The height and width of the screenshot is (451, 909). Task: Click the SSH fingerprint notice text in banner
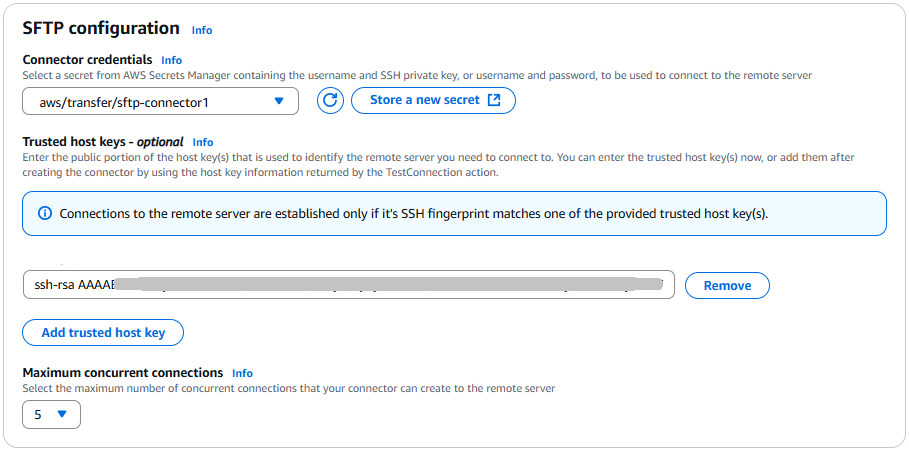(x=413, y=214)
